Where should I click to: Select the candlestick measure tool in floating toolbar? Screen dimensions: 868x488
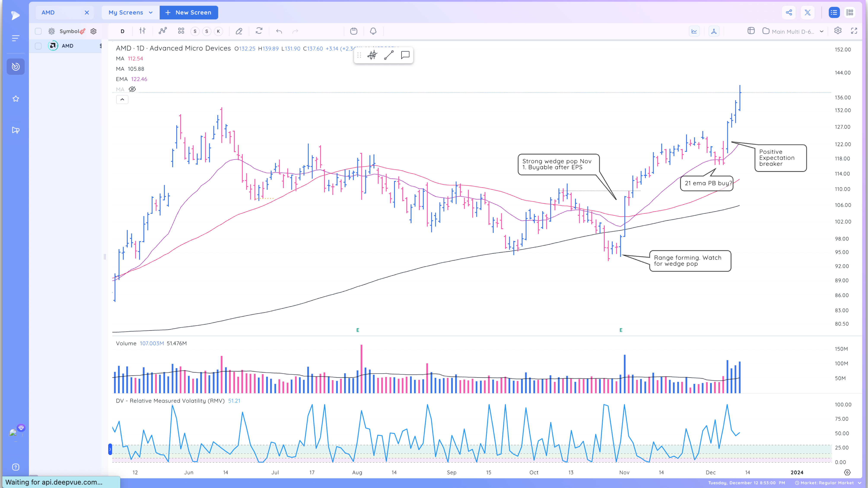point(372,55)
